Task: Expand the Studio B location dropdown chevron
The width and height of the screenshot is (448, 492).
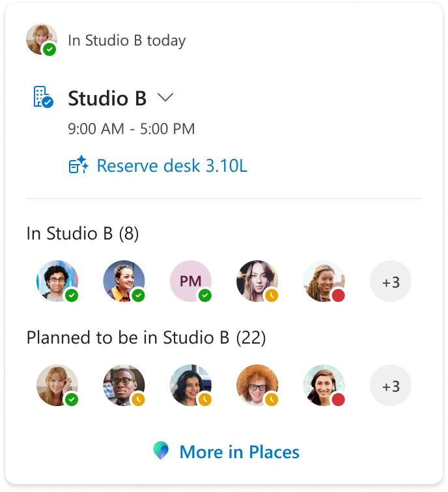Action: coord(165,97)
